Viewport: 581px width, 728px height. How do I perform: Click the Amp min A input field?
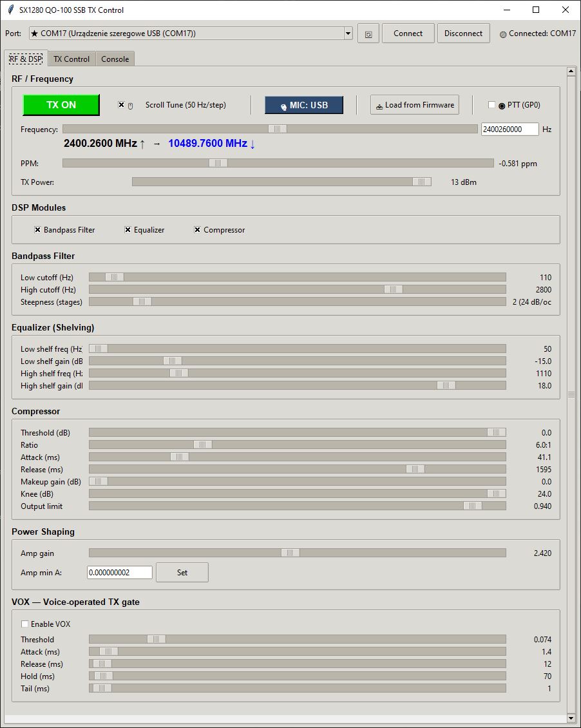tap(120, 573)
